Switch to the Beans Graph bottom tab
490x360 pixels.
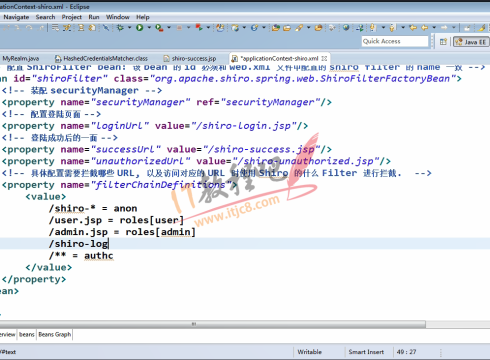[x=55, y=334]
